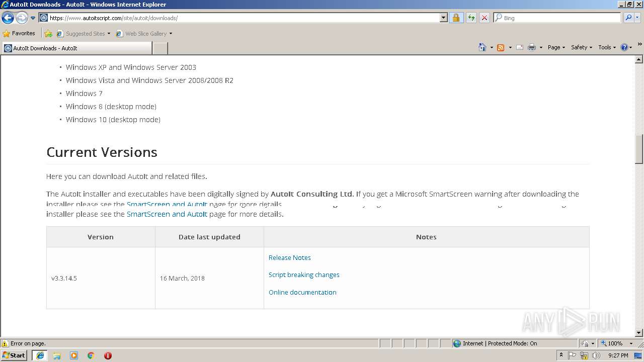Click the Home icon in command bar
Viewport: 644px width, 362px height.
pyautogui.click(x=482, y=47)
